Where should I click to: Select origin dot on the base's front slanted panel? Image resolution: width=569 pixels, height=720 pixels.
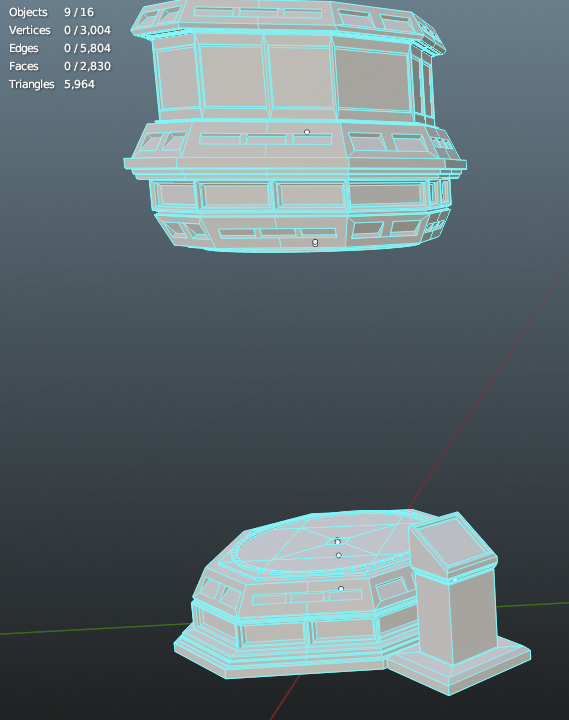click(x=341, y=588)
